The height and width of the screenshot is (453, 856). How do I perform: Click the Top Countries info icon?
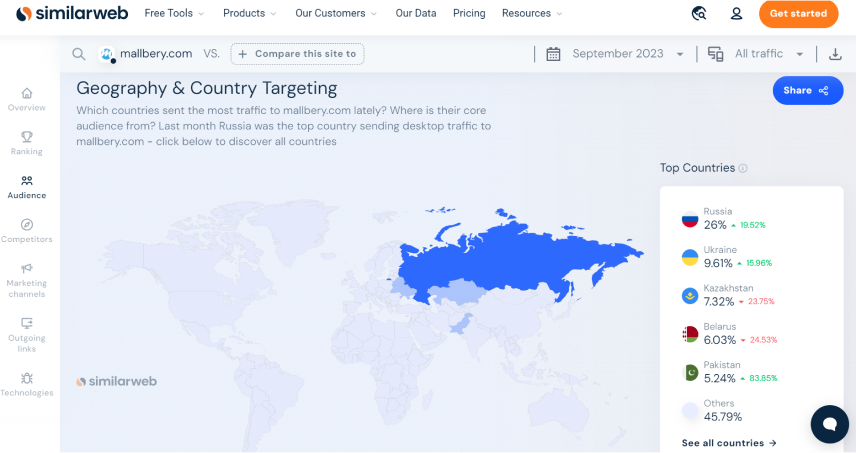[743, 168]
